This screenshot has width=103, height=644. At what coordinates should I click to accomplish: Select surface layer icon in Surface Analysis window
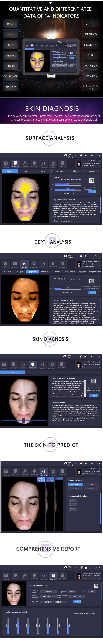point(15,164)
